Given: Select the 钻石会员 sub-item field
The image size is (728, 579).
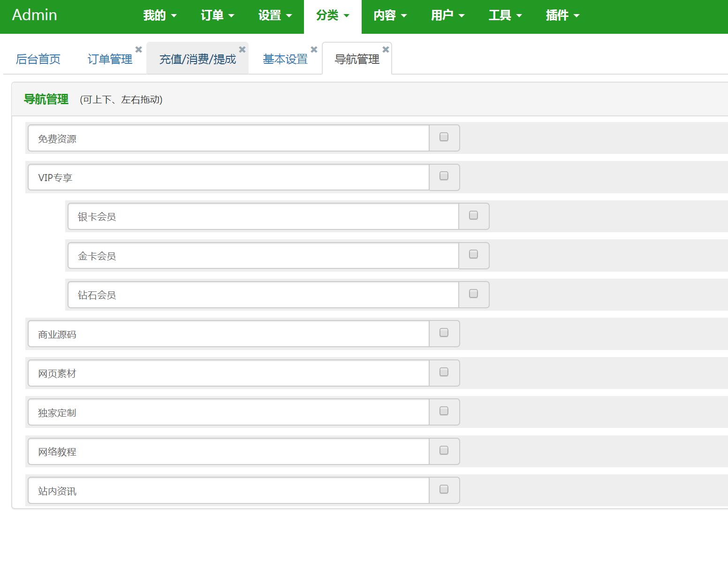Looking at the screenshot, I should tap(263, 295).
